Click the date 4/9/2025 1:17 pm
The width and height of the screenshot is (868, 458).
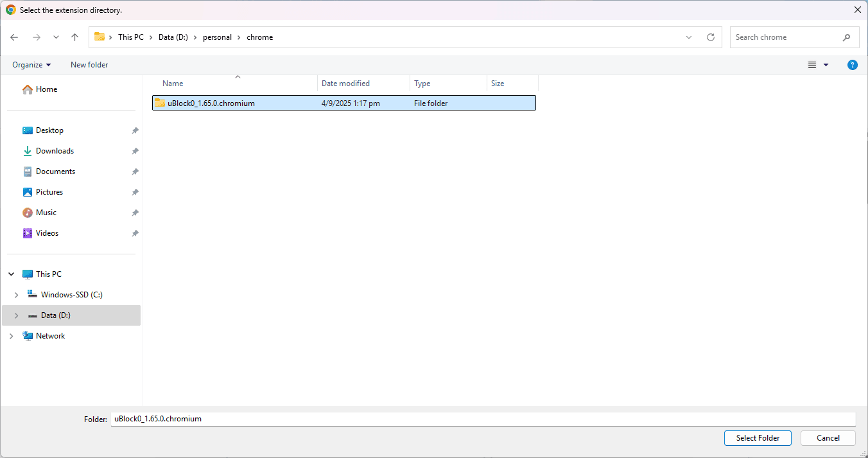351,103
